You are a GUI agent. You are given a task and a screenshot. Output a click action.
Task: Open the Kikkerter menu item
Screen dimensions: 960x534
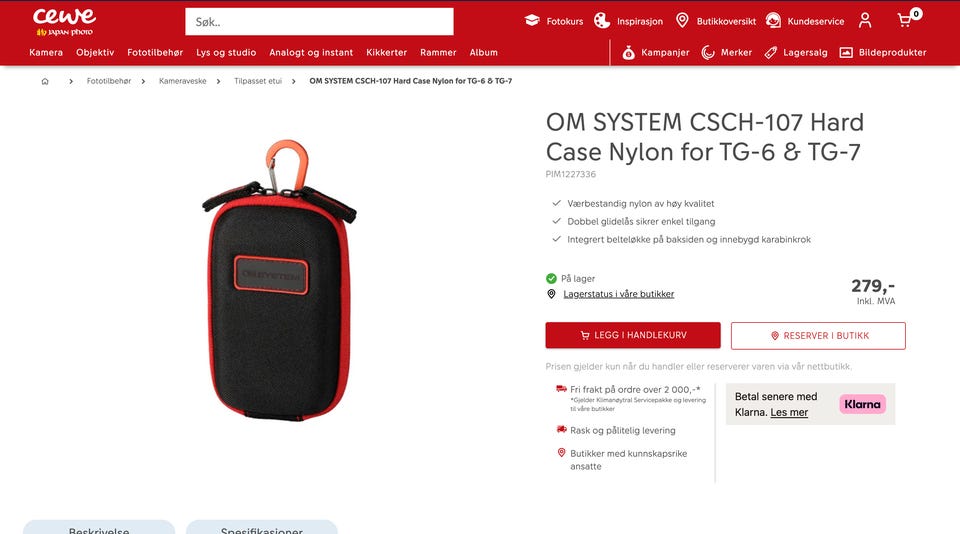386,53
